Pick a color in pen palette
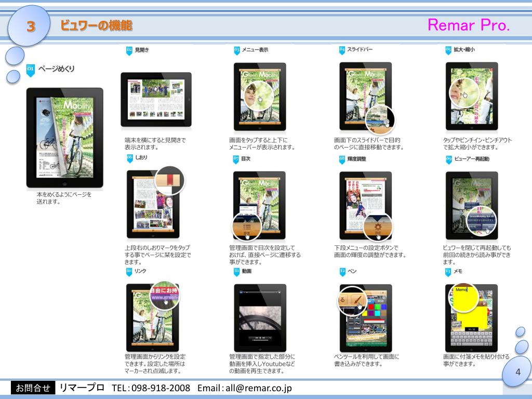 point(373,310)
